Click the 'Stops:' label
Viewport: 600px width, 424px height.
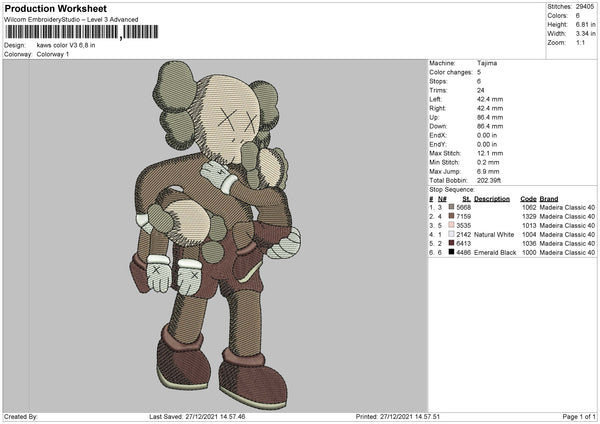(438, 81)
